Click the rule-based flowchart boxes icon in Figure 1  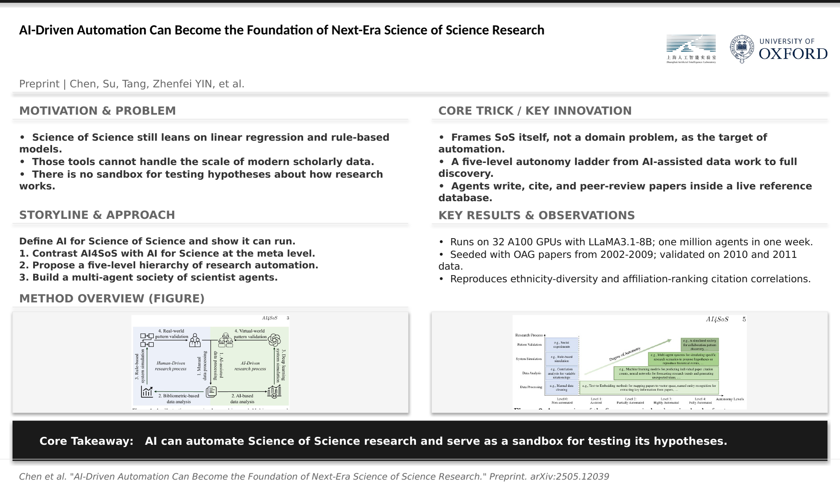pos(147,340)
